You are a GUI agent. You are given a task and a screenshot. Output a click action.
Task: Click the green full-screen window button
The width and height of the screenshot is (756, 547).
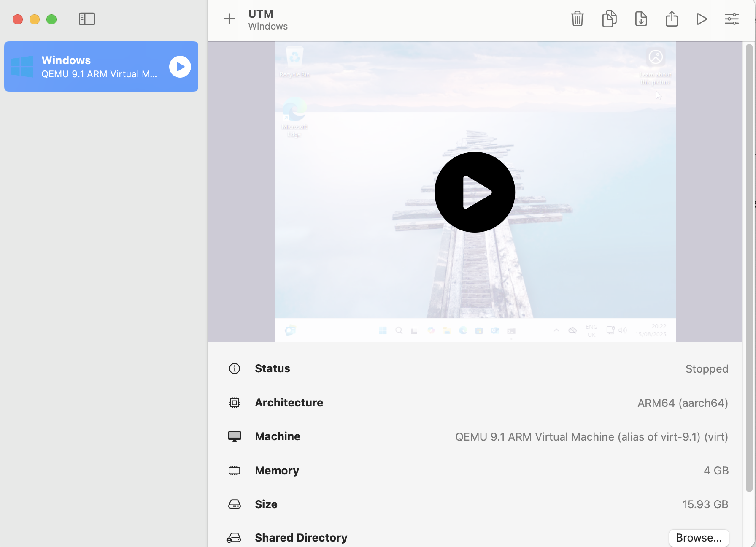click(51, 19)
